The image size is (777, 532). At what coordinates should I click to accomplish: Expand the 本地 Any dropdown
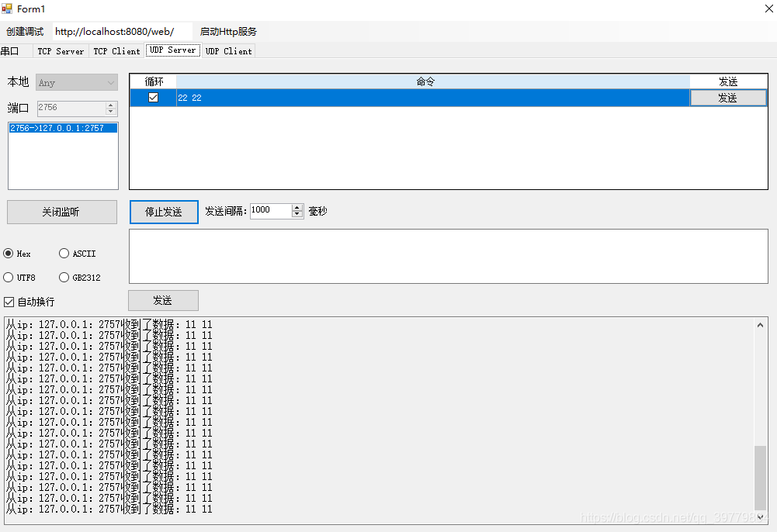pos(76,83)
